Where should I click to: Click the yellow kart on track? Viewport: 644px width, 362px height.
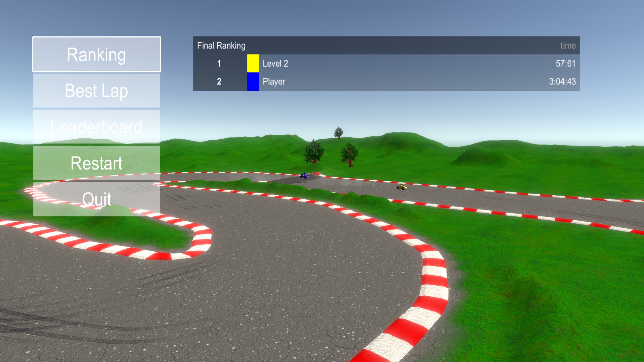[x=401, y=187]
